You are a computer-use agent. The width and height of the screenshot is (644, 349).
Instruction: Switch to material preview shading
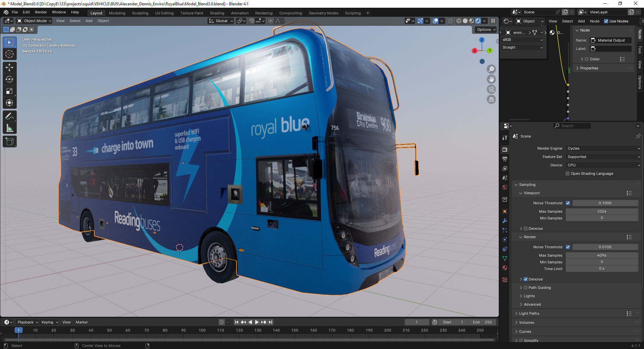(x=472, y=21)
